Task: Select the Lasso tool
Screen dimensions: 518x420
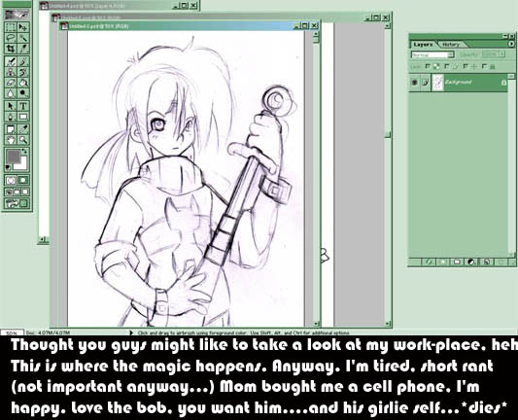Action: (x=11, y=38)
